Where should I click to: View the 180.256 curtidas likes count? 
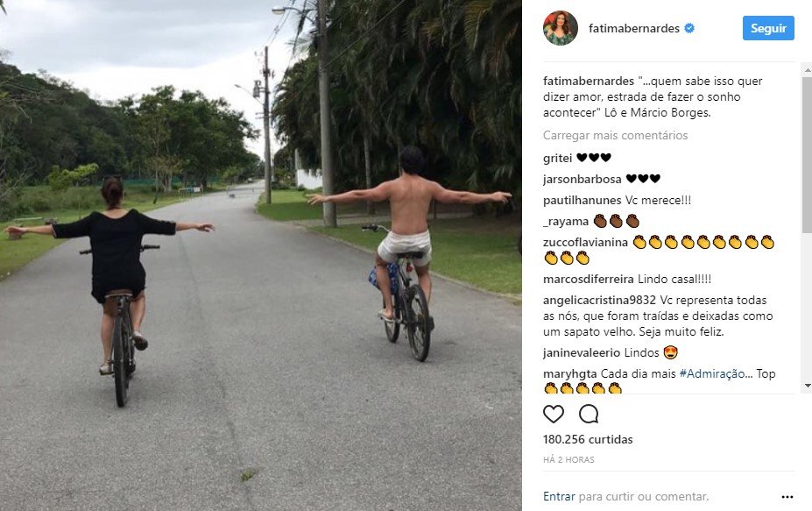[588, 439]
